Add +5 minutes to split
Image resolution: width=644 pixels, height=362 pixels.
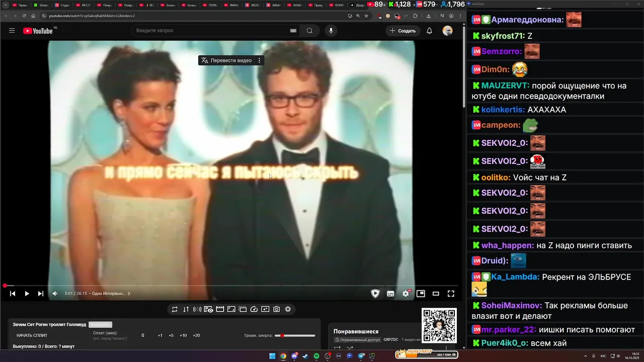pos(171,335)
